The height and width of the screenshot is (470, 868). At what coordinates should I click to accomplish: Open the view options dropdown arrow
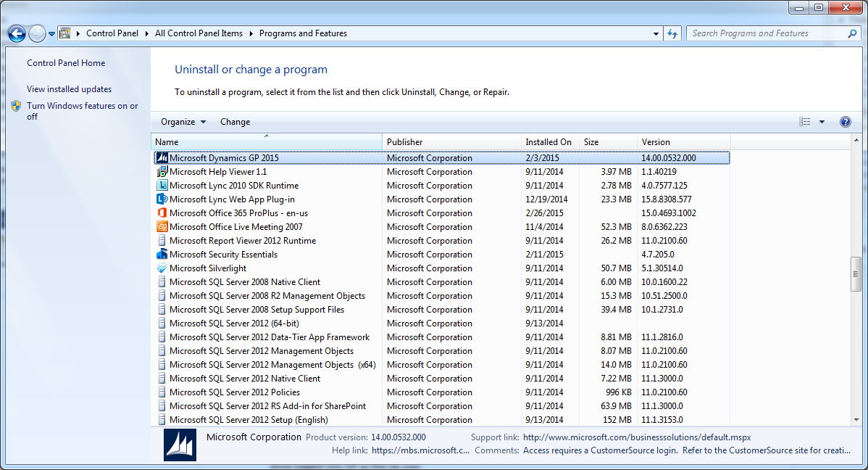coord(822,122)
